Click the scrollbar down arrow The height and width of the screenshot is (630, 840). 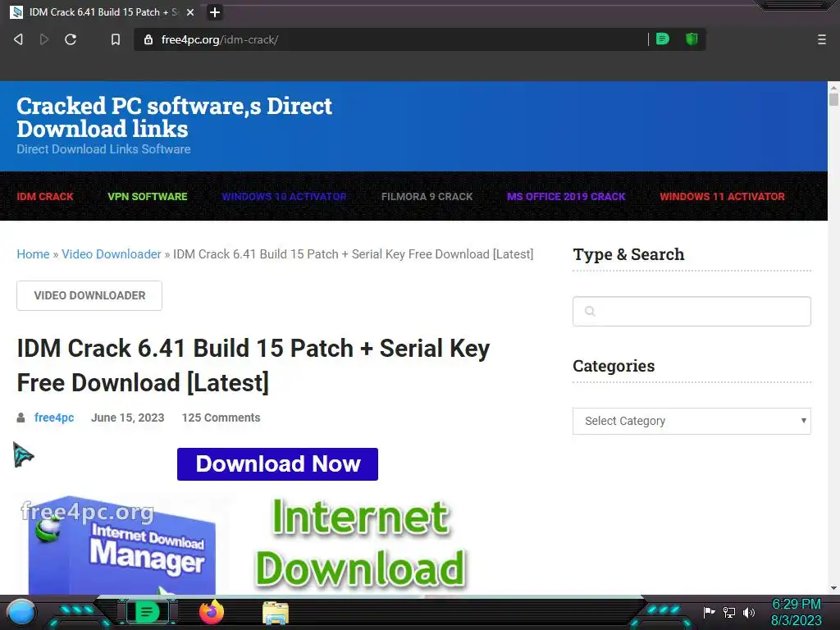(x=833, y=588)
